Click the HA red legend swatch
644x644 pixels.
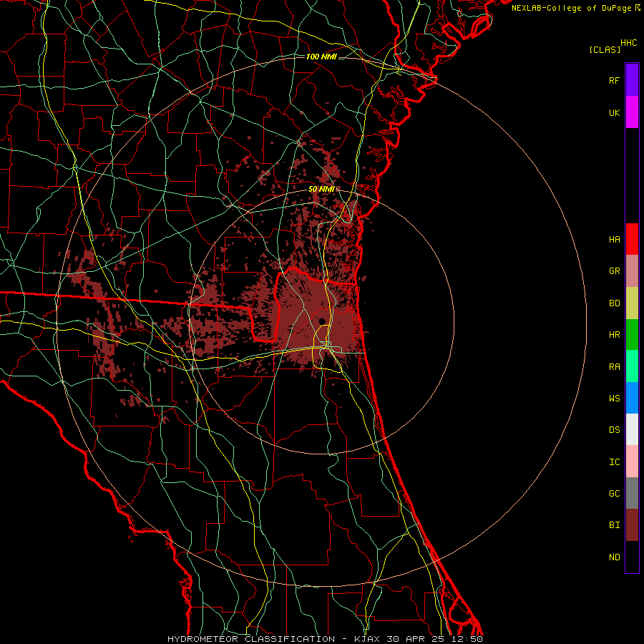click(632, 239)
